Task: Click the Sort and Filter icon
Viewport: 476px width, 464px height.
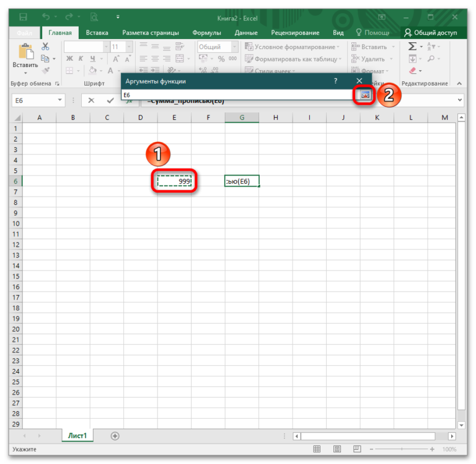Action: pyautogui.click(x=431, y=47)
